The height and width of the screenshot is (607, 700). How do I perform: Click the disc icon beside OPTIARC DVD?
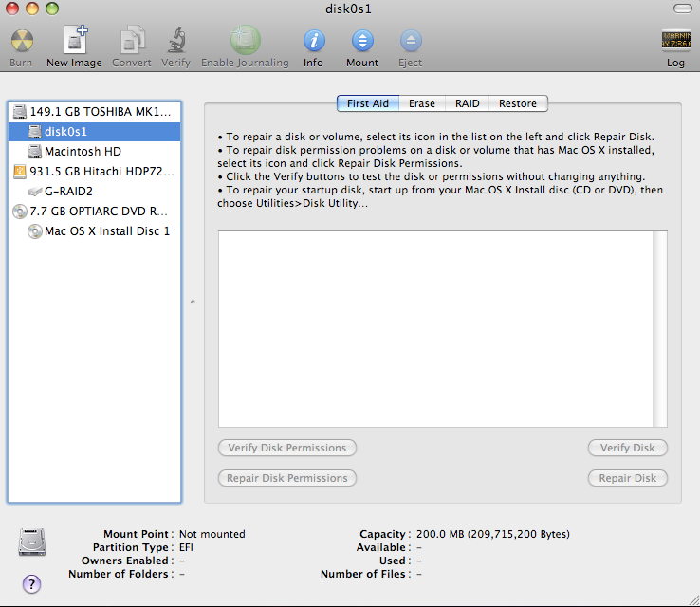pyautogui.click(x=20, y=212)
